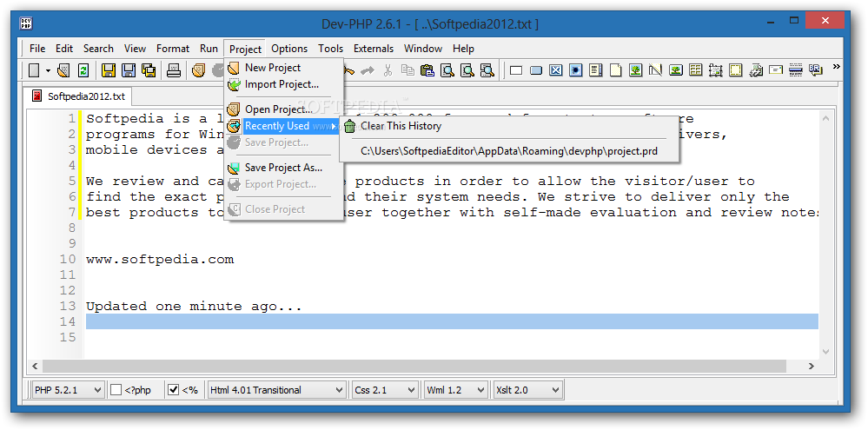This screenshot has height=430, width=868.
Task: Click the blank page icon in HTML toolbar
Action: (x=615, y=70)
